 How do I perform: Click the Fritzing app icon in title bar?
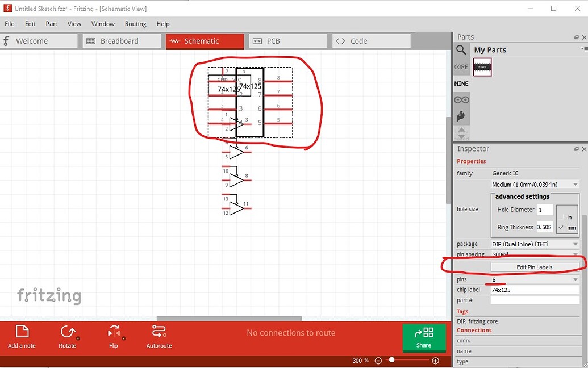point(7,9)
